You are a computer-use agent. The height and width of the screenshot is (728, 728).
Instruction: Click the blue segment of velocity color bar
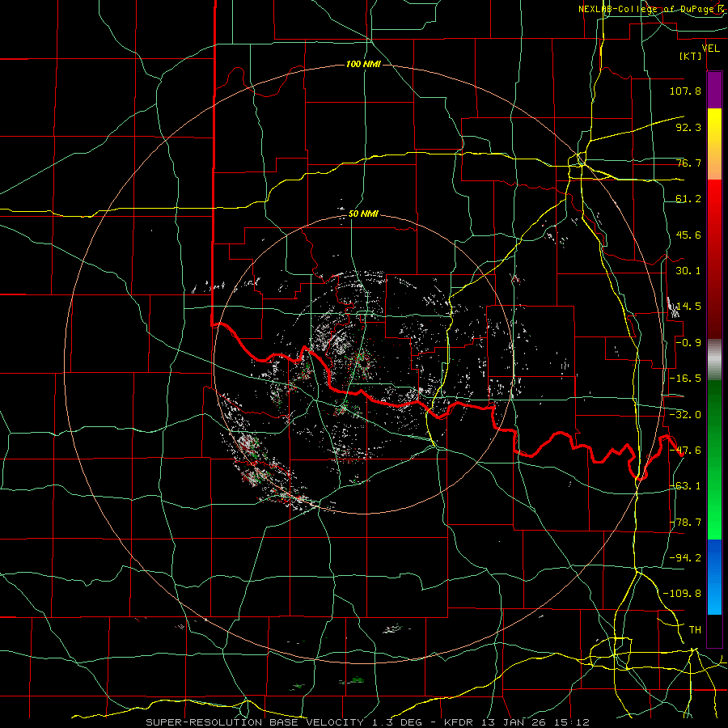tap(714, 577)
